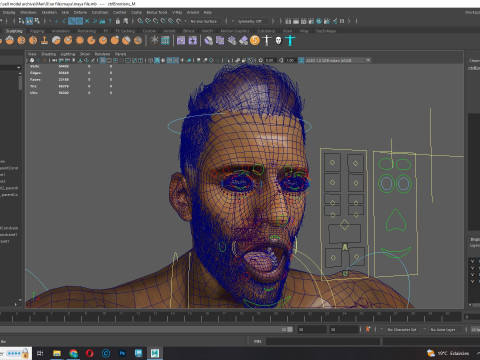Viewport: 480px width, 360px height.
Task: Select the Relax sculpt tool icon
Action: [x=33, y=41]
